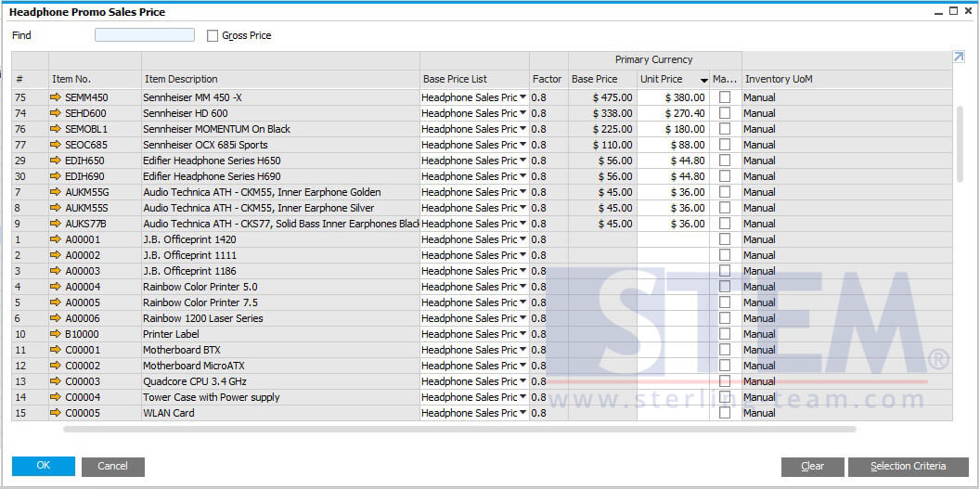980x489 pixels.
Task: Open Base Price List dropdown for AUKM55G row
Action: point(522,192)
